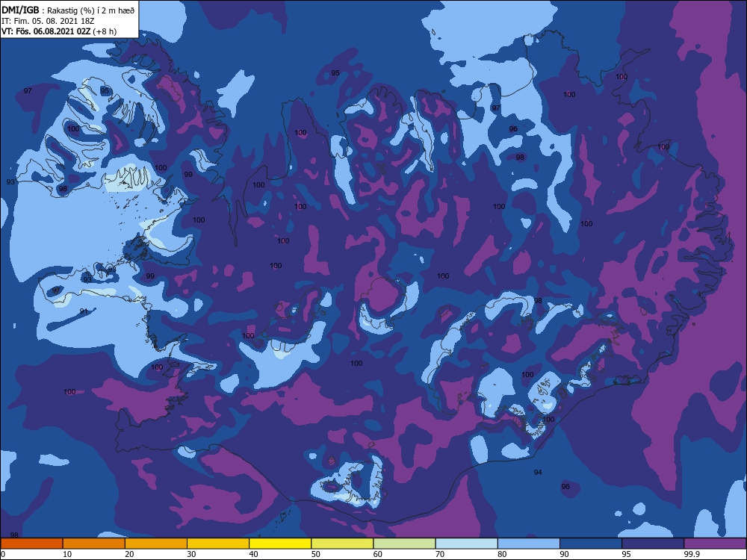Click the map title 'DMI/IGB : Rakastig (%) í 2 m hæð'
This screenshot has width=747, height=560.
(x=68, y=10)
